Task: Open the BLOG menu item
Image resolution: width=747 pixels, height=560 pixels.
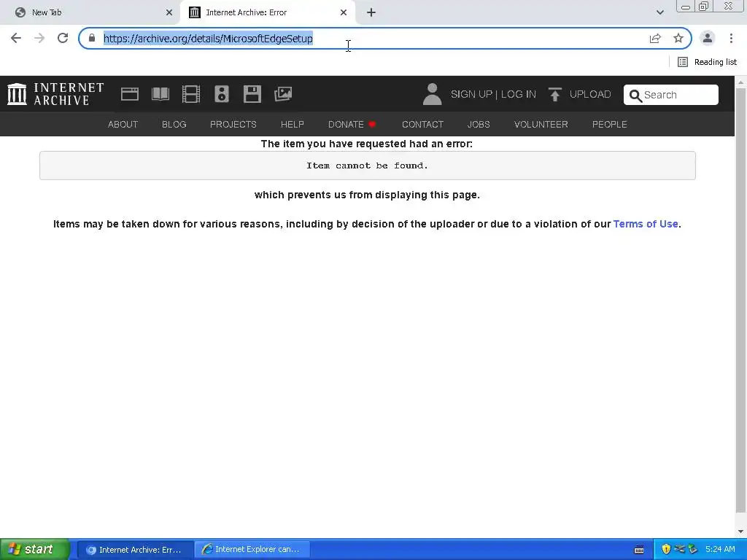Action: click(x=174, y=124)
